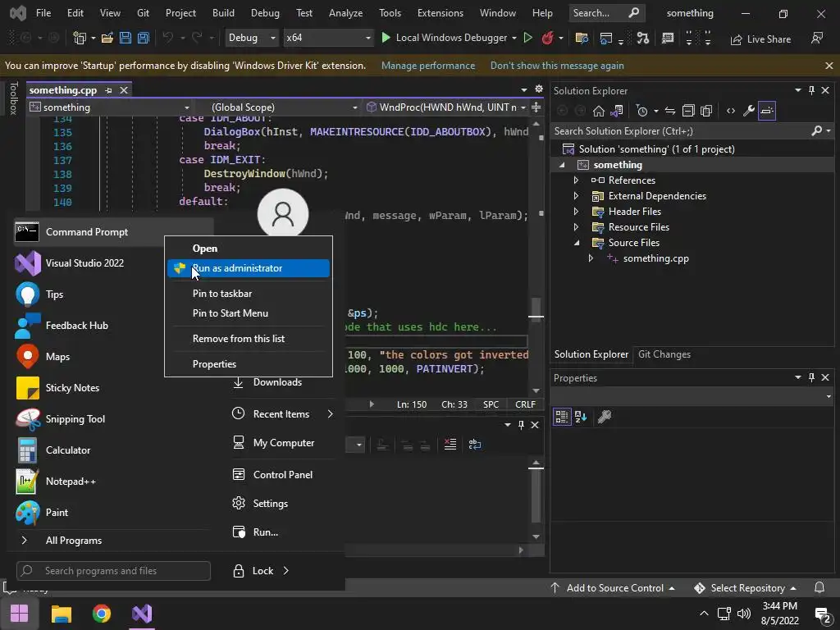Click the Save All toolbar icon
This screenshot has width=840, height=630.
143,38
